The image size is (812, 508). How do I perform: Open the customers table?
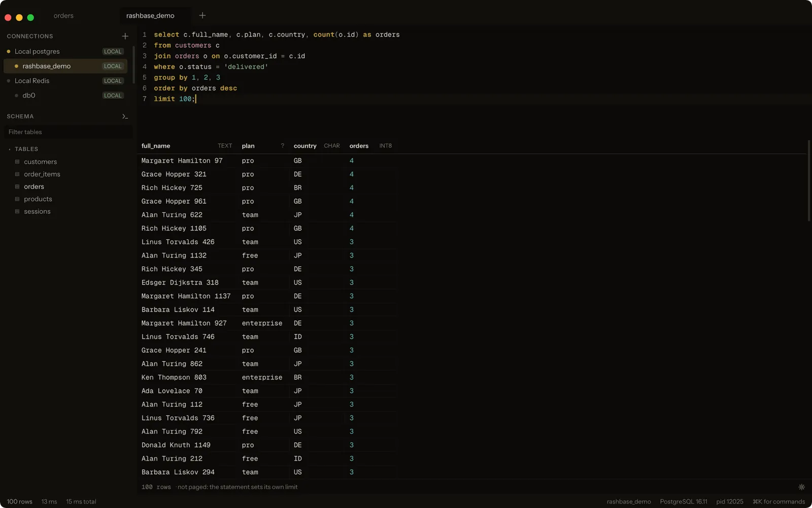pos(40,162)
